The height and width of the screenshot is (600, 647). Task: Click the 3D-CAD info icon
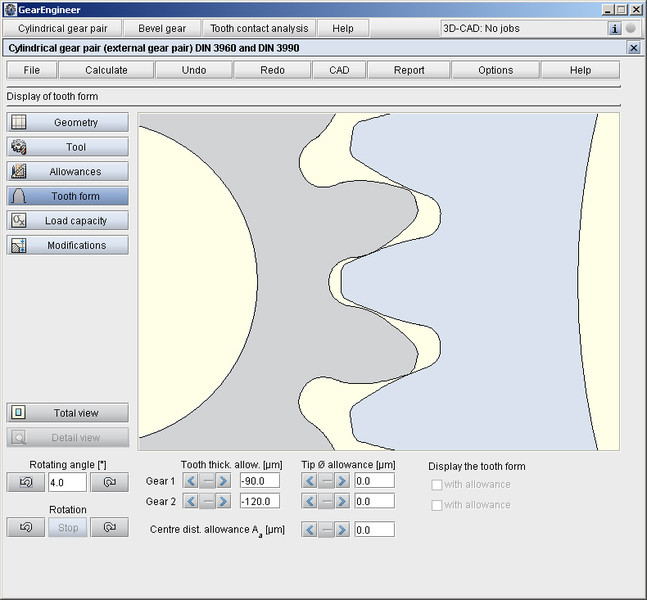615,29
